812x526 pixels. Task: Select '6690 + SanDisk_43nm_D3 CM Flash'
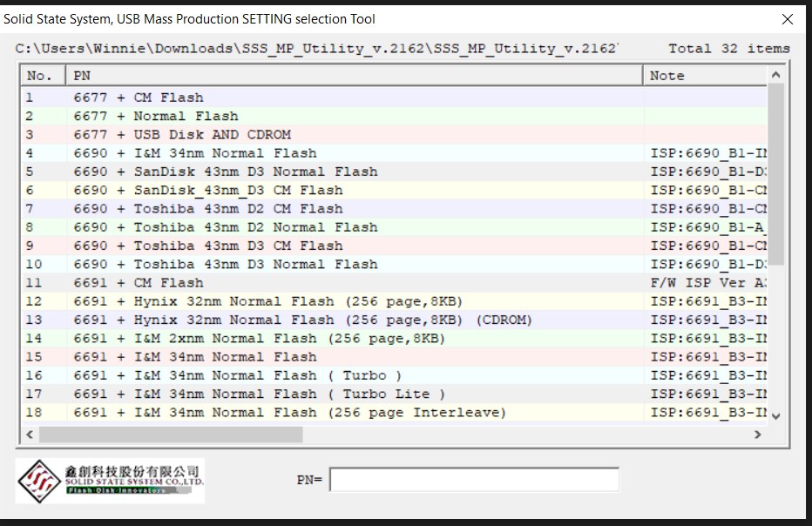pos(395,190)
